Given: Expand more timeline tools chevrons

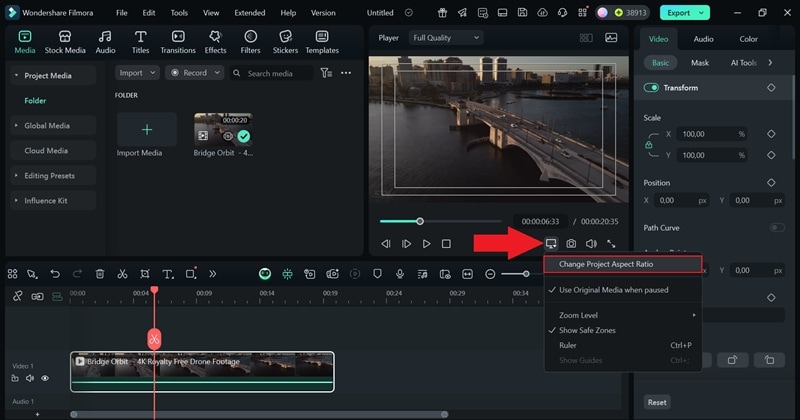Looking at the screenshot, I should [212, 274].
